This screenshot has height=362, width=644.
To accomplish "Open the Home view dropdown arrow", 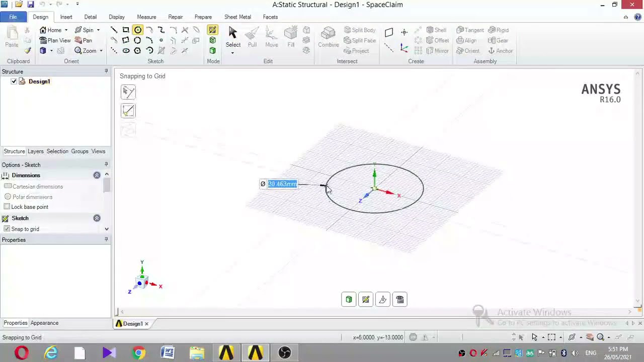I will (65, 30).
